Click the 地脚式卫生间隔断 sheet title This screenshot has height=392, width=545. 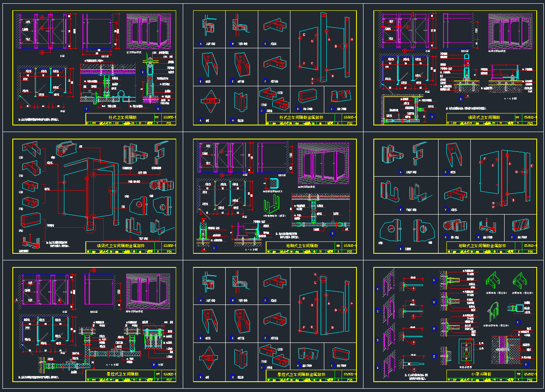tap(302, 246)
